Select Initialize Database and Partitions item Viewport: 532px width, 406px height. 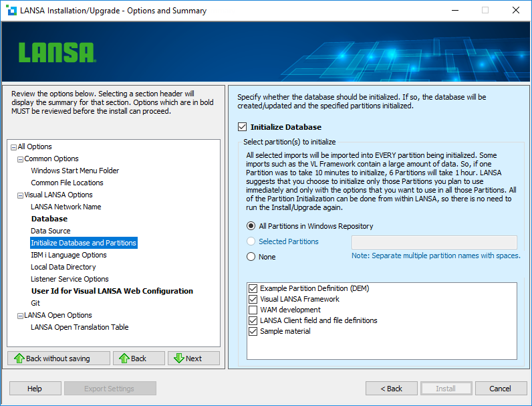[x=84, y=243]
